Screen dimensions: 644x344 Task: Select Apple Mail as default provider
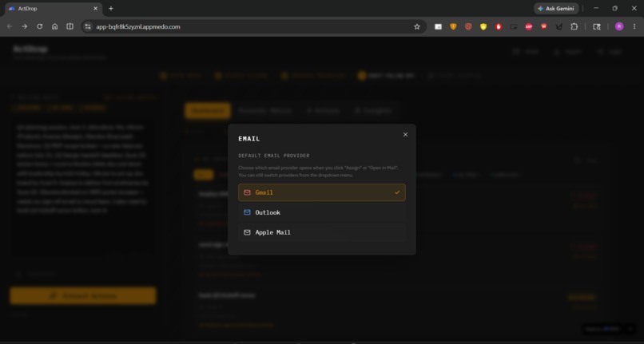(x=321, y=232)
